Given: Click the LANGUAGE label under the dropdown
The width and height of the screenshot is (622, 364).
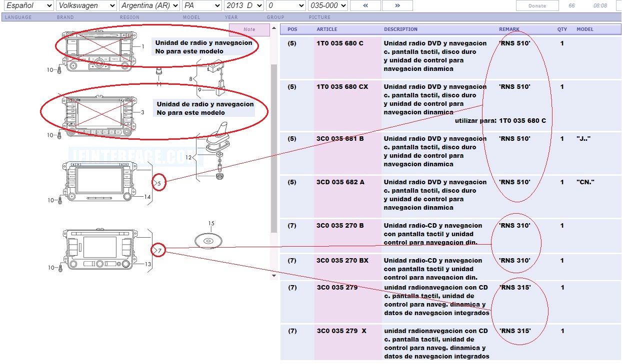Looking at the screenshot, I should tap(18, 17).
